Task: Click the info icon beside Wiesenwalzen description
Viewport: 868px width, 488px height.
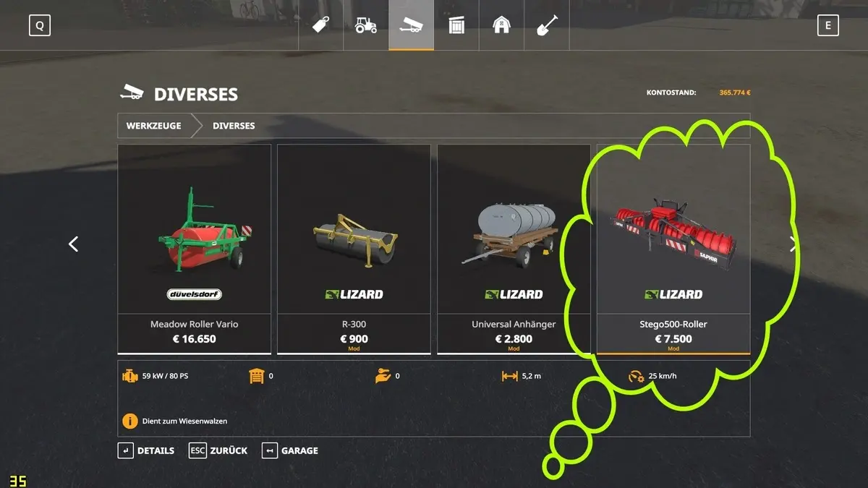Action: coord(129,421)
